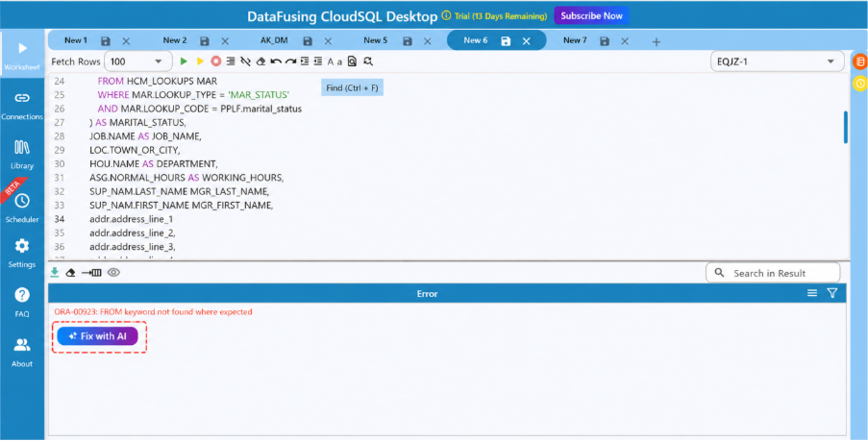Click the trial info icon in title bar

446,16
